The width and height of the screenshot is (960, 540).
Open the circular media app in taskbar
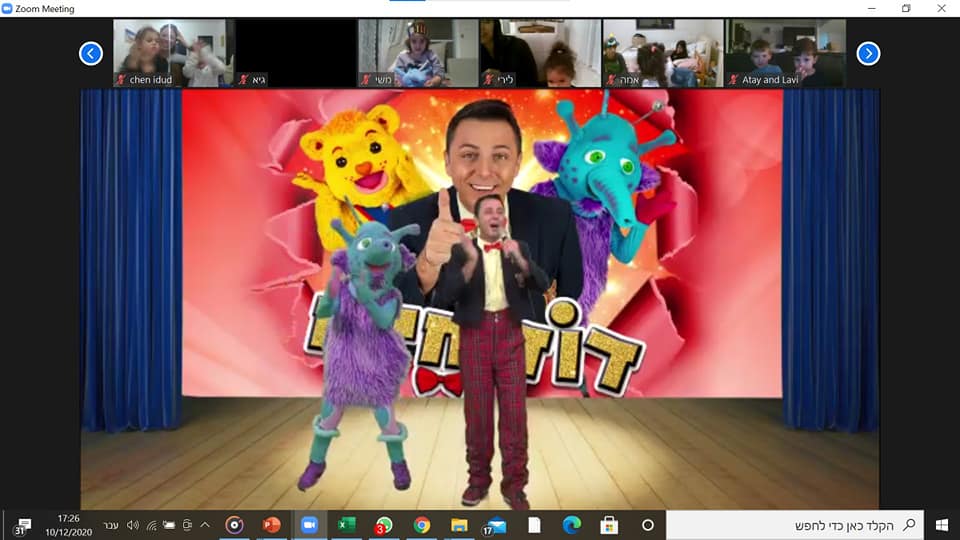point(234,525)
